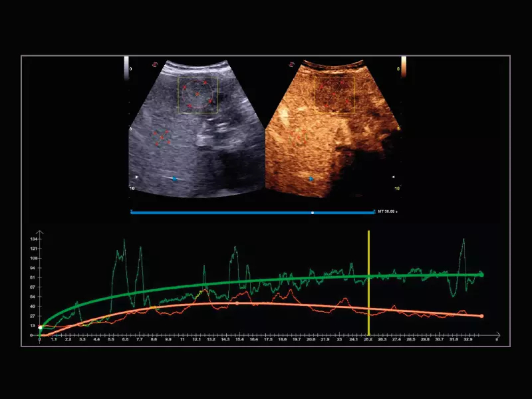Viewport: 532px width, 399px height.
Task: Click the white focus triangle left of B-mode
Action: coord(137,178)
